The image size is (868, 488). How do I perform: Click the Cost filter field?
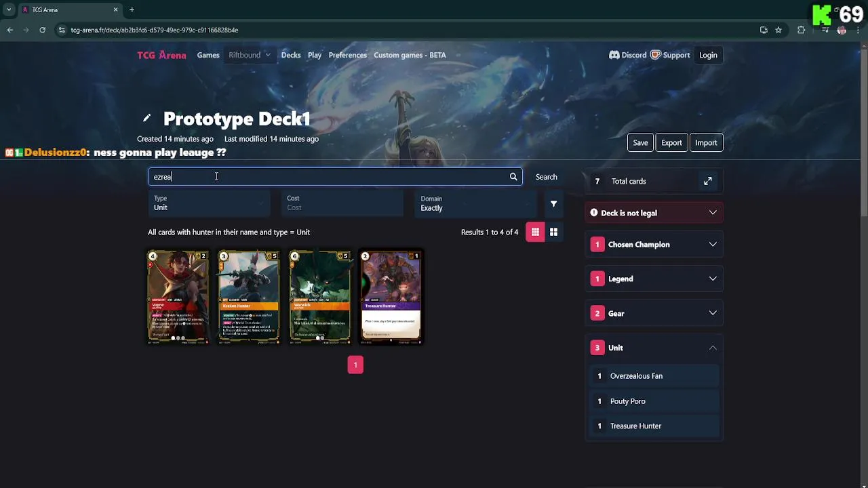point(342,203)
